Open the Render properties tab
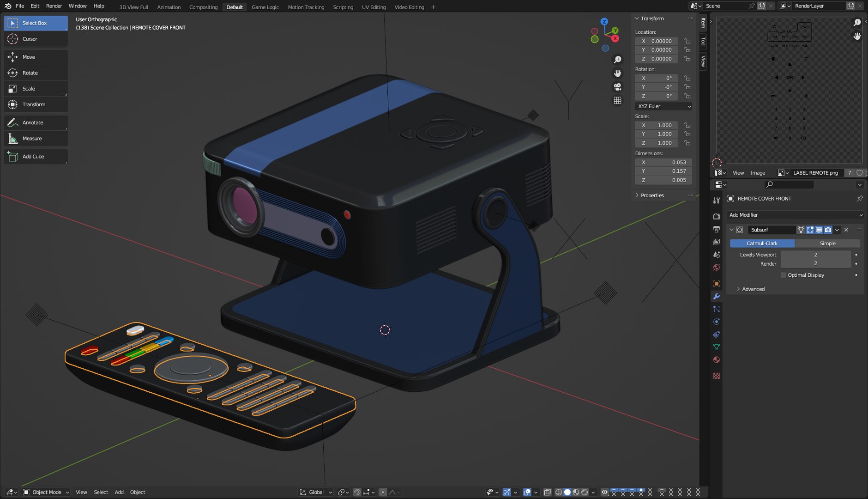The width and height of the screenshot is (868, 499). click(x=717, y=216)
